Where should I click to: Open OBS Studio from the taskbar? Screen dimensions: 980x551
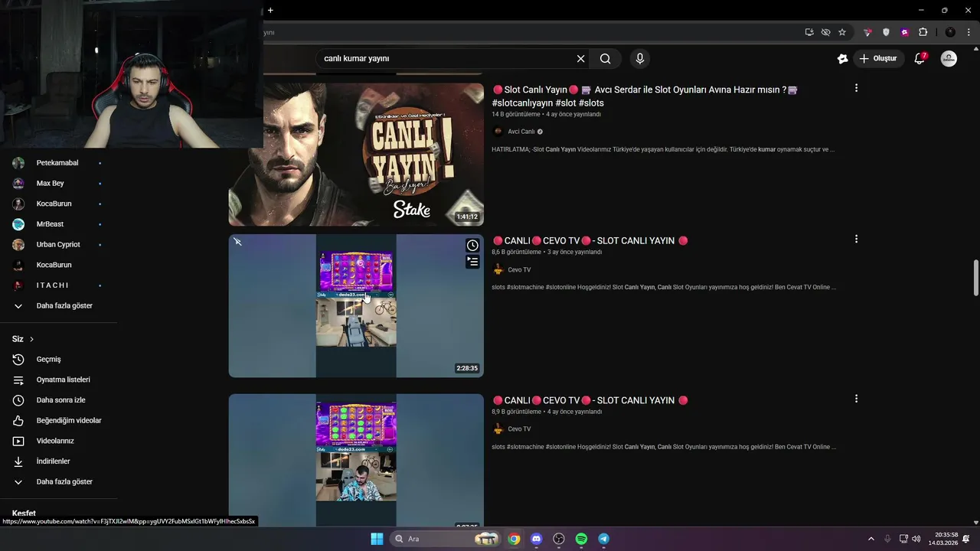click(x=559, y=539)
